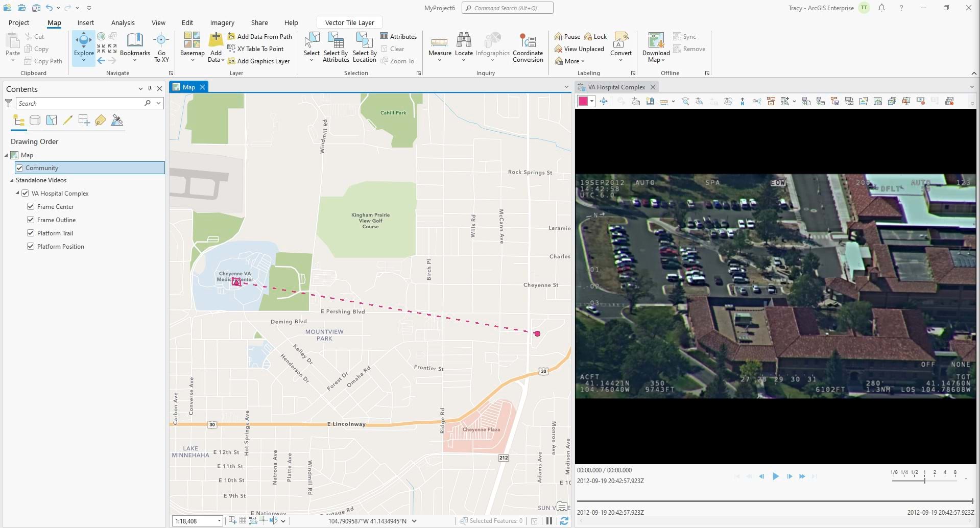Open the notifications bell
The image size is (980, 528).
point(882,8)
